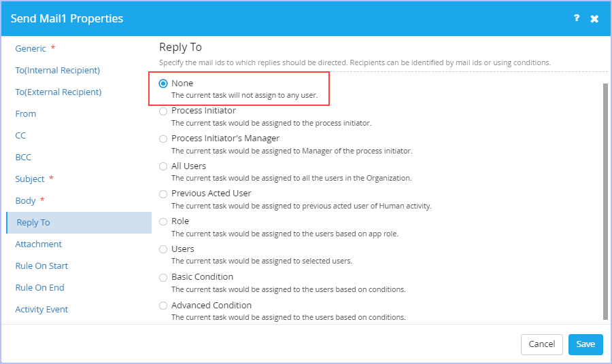Viewport: 612px width, 364px height.
Task: Click the Cancel button
Action: click(542, 344)
